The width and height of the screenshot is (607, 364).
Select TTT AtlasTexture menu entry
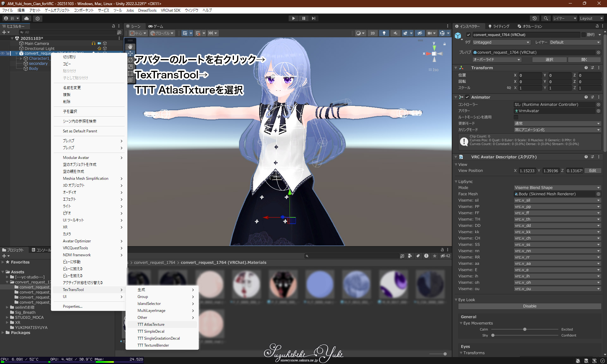[151, 325]
